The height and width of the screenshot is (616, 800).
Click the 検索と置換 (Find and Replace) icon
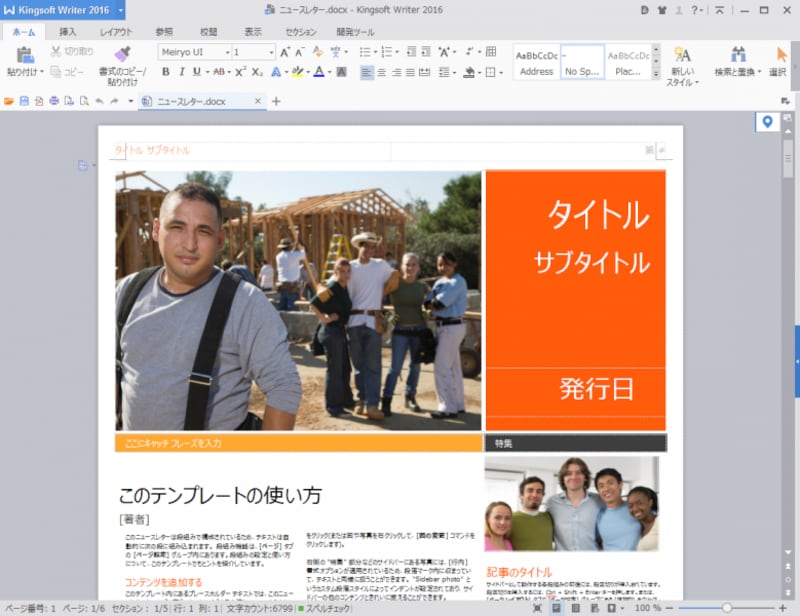coord(739,55)
